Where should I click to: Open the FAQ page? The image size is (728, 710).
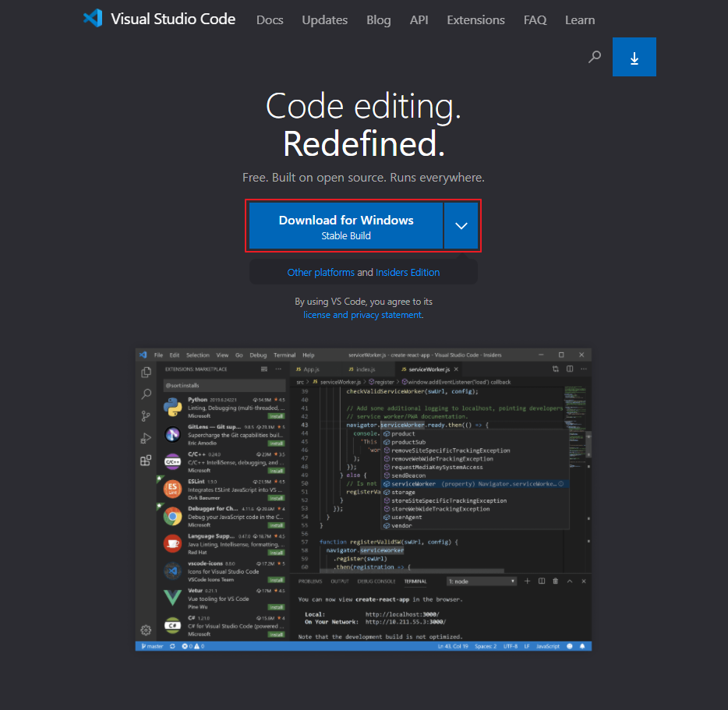coord(535,20)
